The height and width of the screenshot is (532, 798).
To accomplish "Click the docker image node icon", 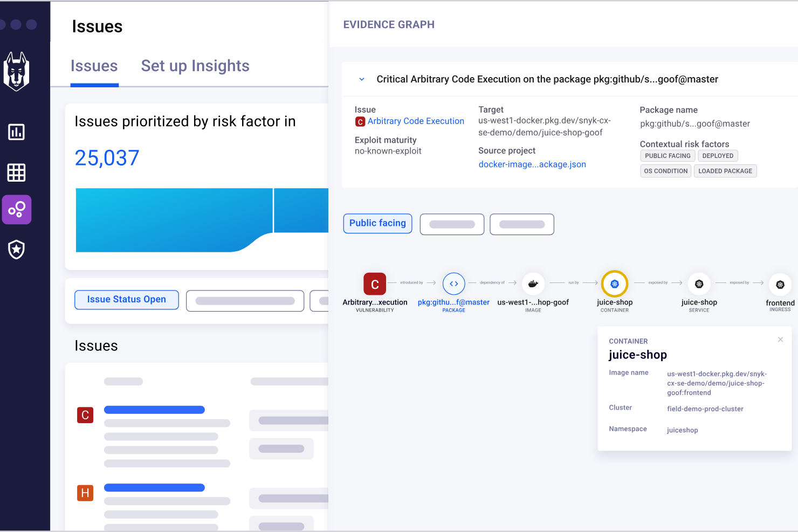I will [x=533, y=284].
